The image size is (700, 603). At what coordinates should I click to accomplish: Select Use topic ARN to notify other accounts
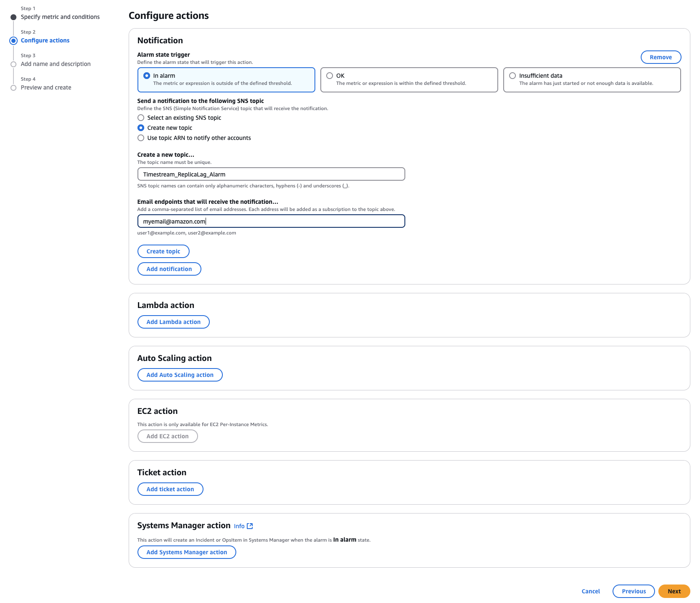[x=141, y=137]
